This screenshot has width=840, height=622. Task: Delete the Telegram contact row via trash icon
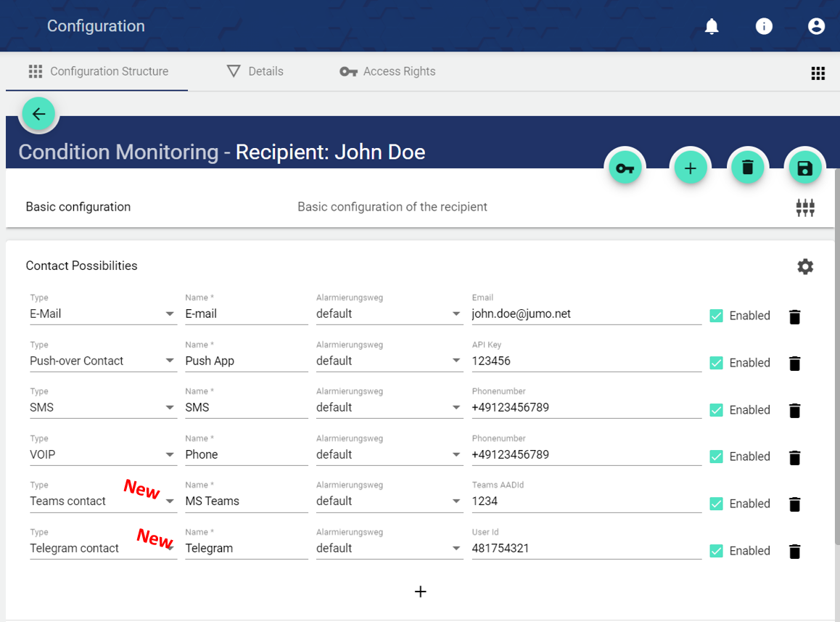click(794, 552)
